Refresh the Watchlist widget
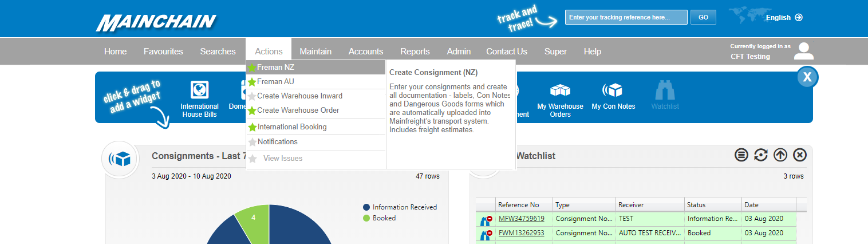The height and width of the screenshot is (245, 868). click(x=761, y=155)
